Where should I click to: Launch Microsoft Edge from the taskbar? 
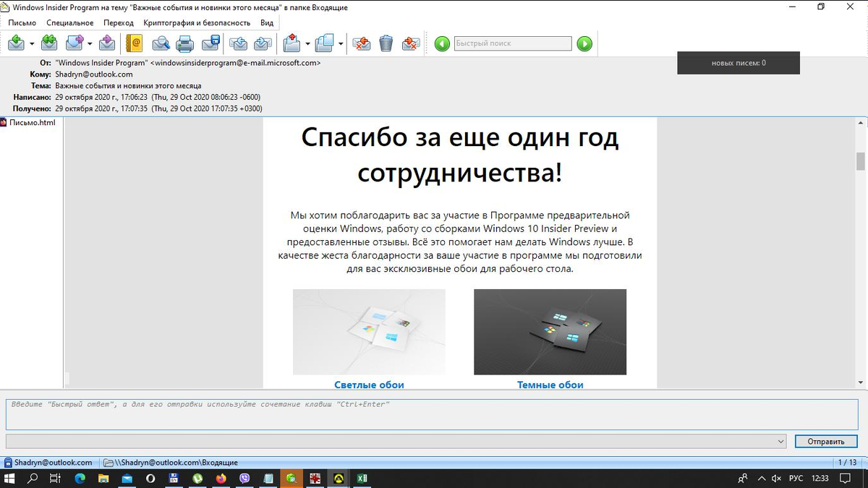pyautogui.click(x=80, y=479)
